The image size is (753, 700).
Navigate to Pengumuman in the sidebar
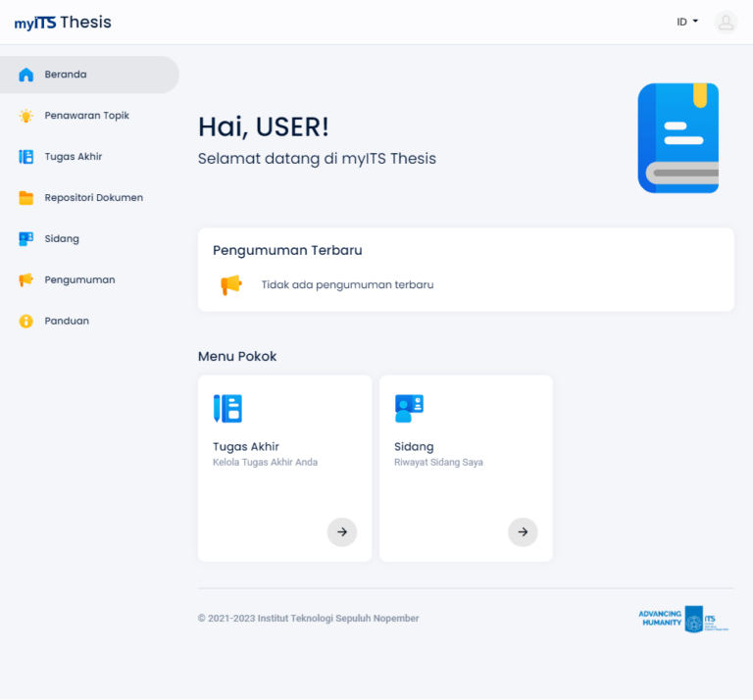click(x=79, y=279)
